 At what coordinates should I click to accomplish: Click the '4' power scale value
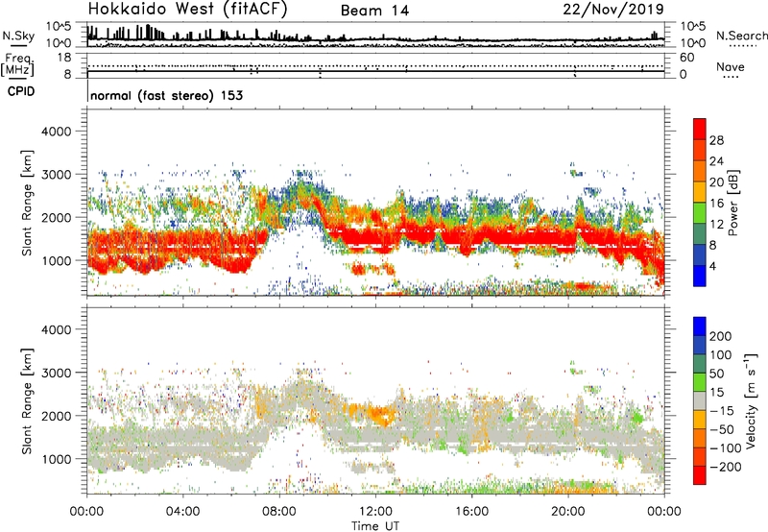(712, 267)
